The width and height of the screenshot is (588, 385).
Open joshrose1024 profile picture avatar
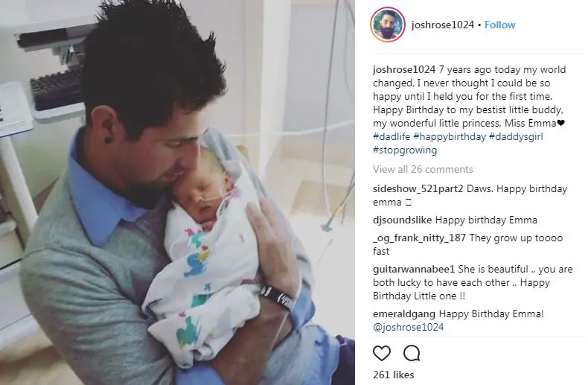388,25
